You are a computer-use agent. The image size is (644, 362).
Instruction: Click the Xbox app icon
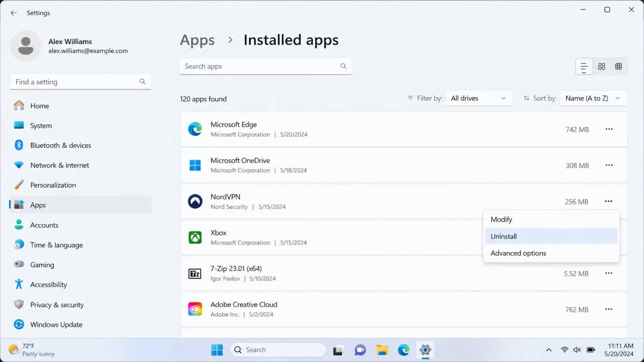[x=195, y=237]
